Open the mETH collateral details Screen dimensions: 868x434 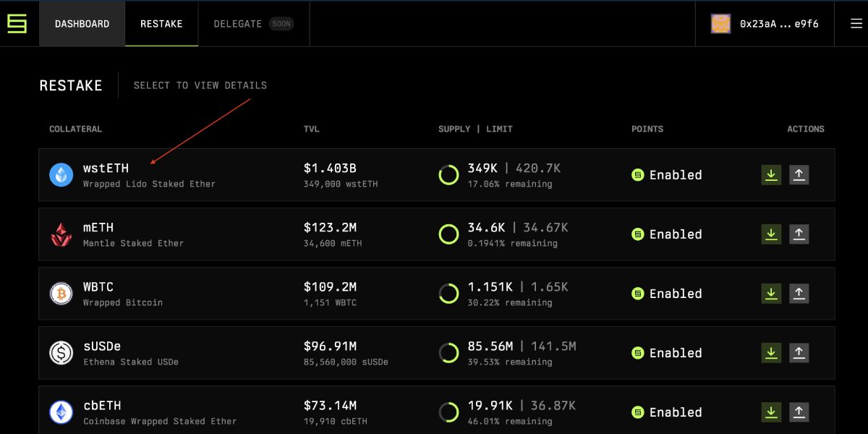click(x=437, y=234)
